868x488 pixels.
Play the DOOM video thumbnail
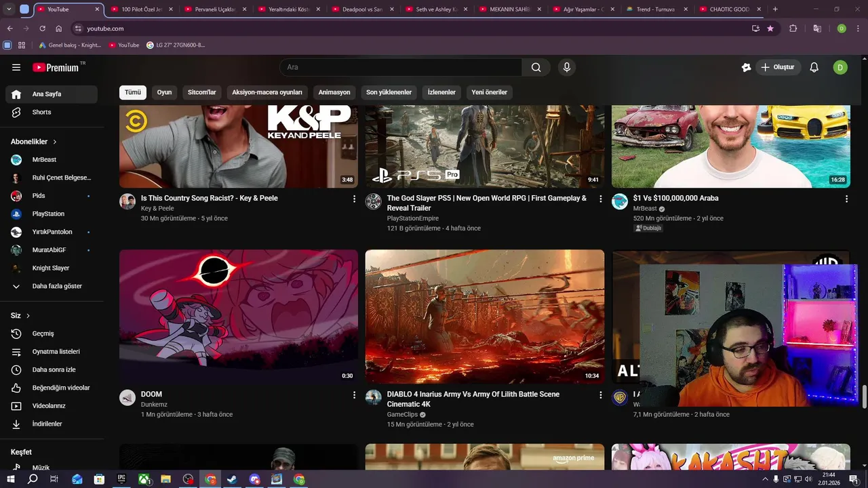click(239, 317)
